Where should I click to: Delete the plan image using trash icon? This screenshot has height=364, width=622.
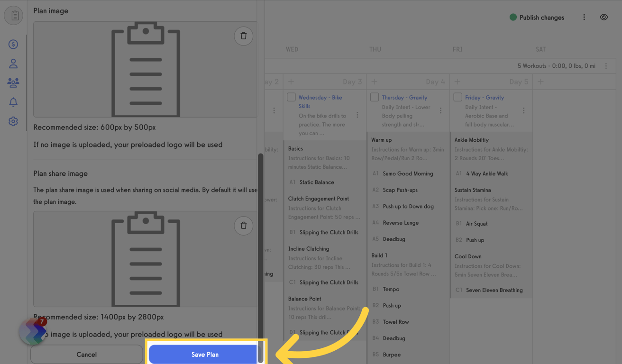coord(243,36)
